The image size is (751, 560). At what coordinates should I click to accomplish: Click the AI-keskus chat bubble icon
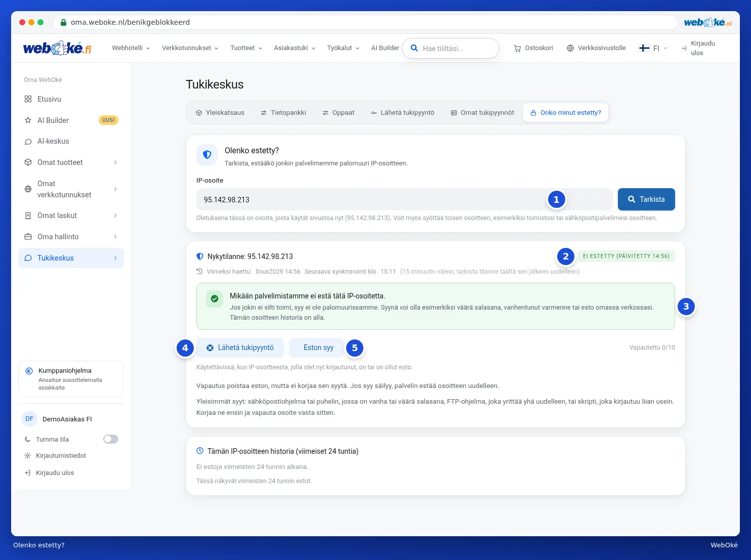point(28,142)
